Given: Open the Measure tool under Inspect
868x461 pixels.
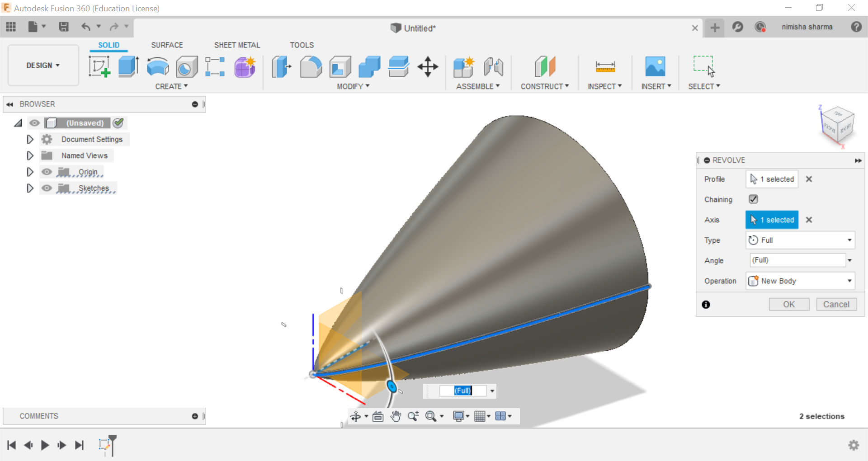Looking at the screenshot, I should [605, 67].
